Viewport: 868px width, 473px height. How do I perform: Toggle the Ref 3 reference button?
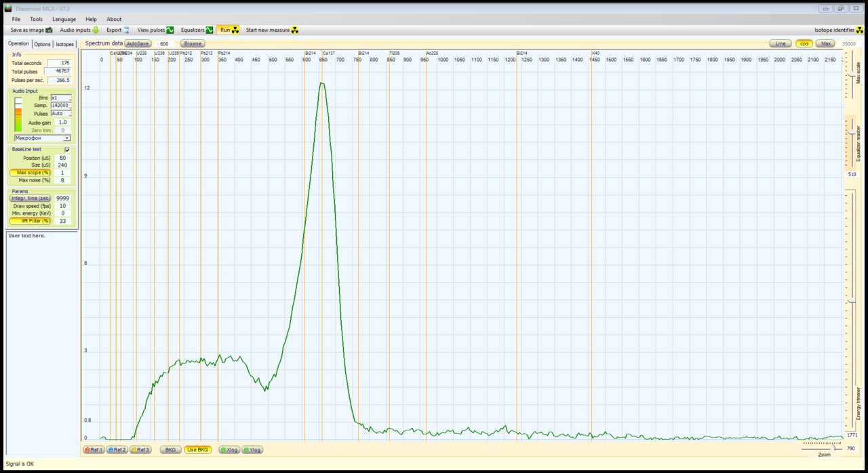tap(140, 450)
